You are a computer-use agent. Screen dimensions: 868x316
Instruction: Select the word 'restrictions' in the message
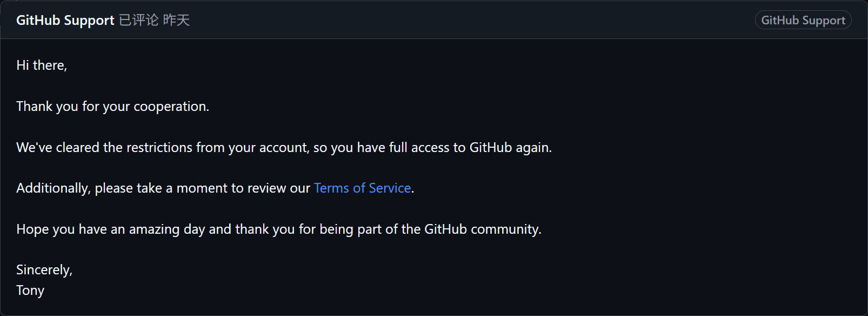tap(159, 147)
